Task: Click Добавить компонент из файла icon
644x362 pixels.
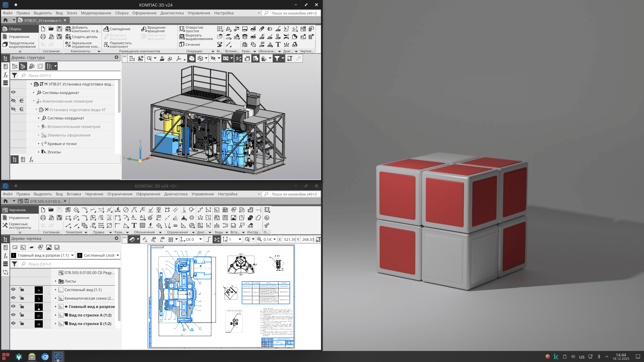Action: (68, 29)
